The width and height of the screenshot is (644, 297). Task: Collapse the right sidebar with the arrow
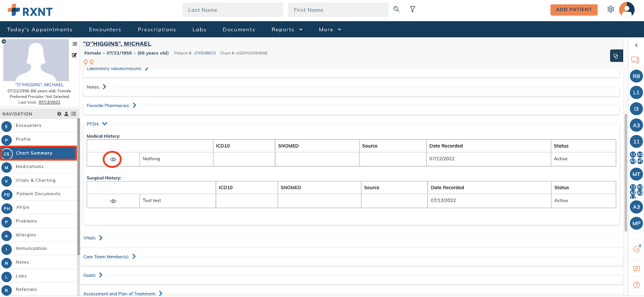pyautogui.click(x=636, y=45)
